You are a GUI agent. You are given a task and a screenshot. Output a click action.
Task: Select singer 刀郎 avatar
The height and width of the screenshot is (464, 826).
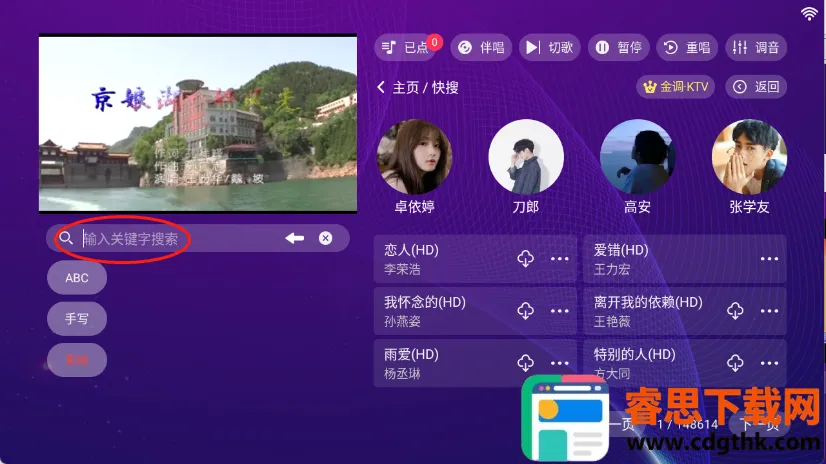click(x=526, y=156)
